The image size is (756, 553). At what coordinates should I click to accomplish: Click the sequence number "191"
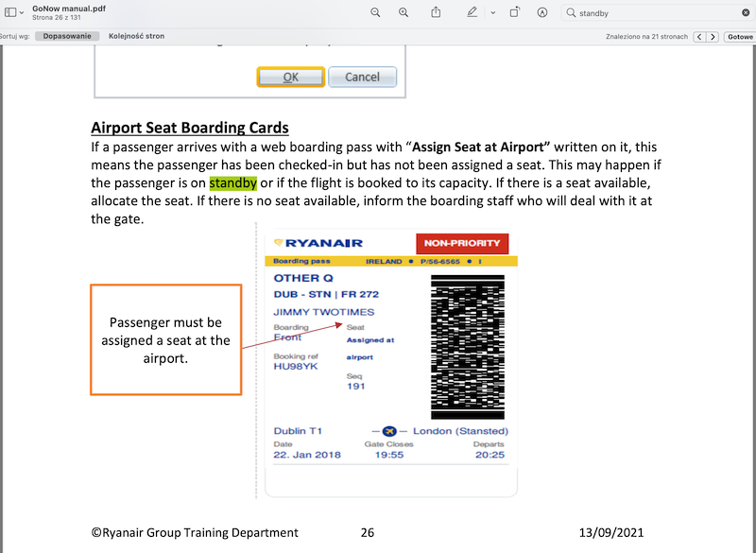click(356, 387)
